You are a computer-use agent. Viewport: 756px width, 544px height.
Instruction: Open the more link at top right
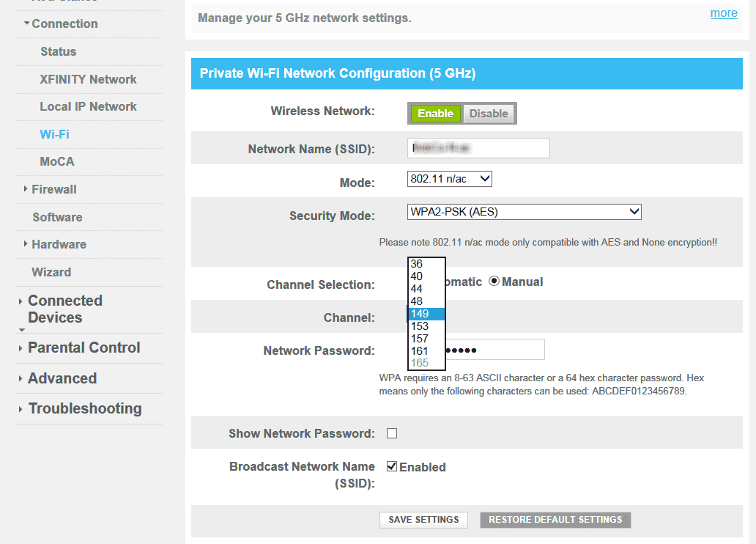(x=724, y=12)
